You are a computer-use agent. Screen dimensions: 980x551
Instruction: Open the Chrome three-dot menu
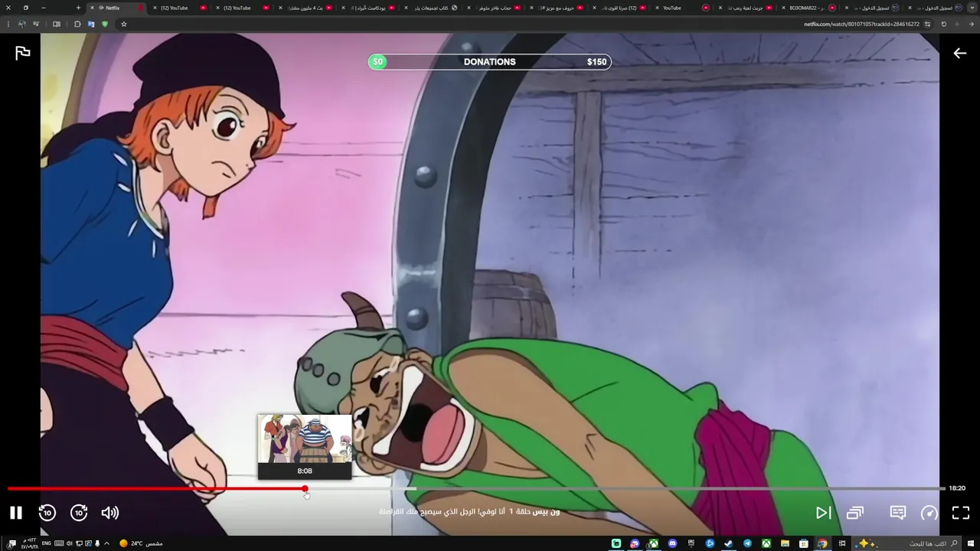point(8,24)
